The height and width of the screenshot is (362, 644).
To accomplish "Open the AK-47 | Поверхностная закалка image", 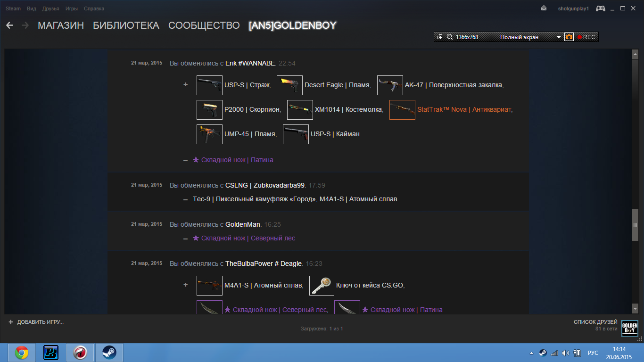I will [x=390, y=85].
